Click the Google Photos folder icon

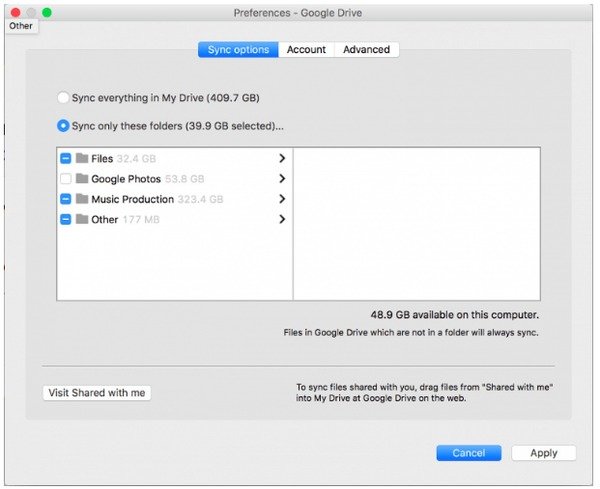[82, 178]
